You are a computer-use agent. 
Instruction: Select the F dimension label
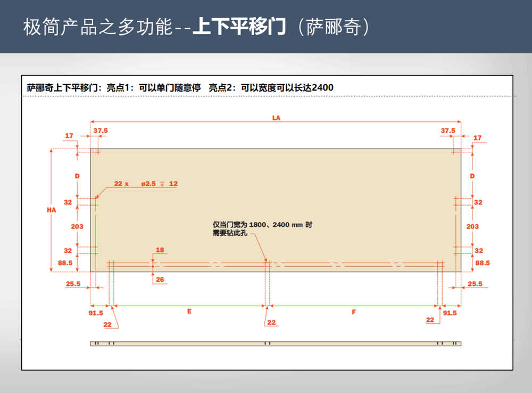pos(353,312)
